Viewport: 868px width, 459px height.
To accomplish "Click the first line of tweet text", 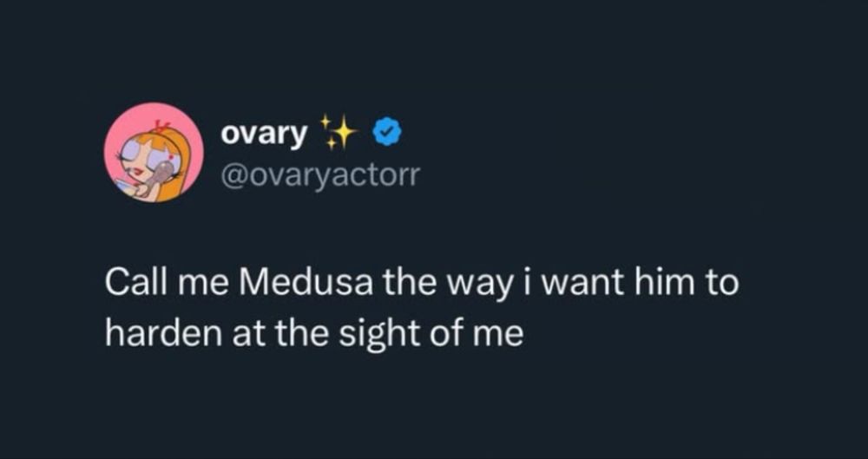I will (422, 285).
